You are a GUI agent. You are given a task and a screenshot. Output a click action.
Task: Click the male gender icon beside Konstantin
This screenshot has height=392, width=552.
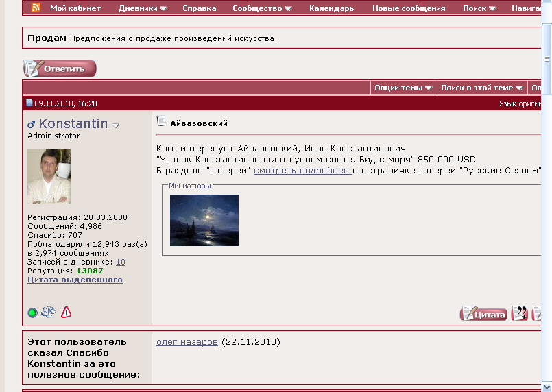click(x=31, y=125)
